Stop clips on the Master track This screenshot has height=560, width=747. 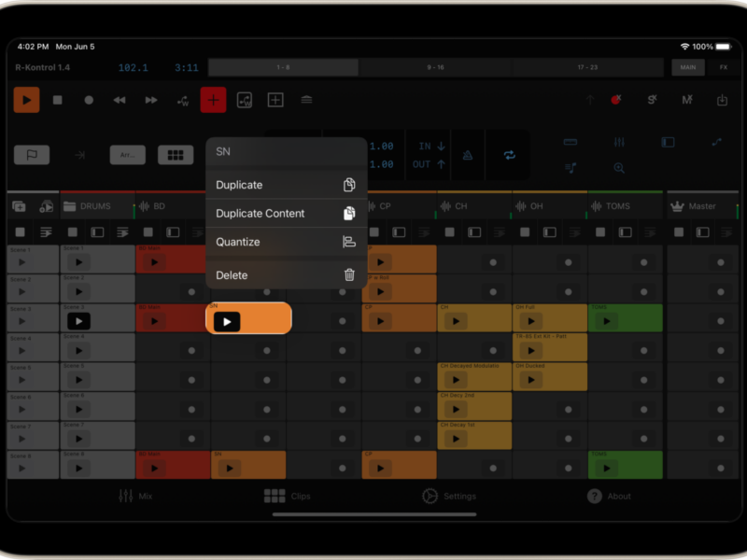tap(679, 232)
